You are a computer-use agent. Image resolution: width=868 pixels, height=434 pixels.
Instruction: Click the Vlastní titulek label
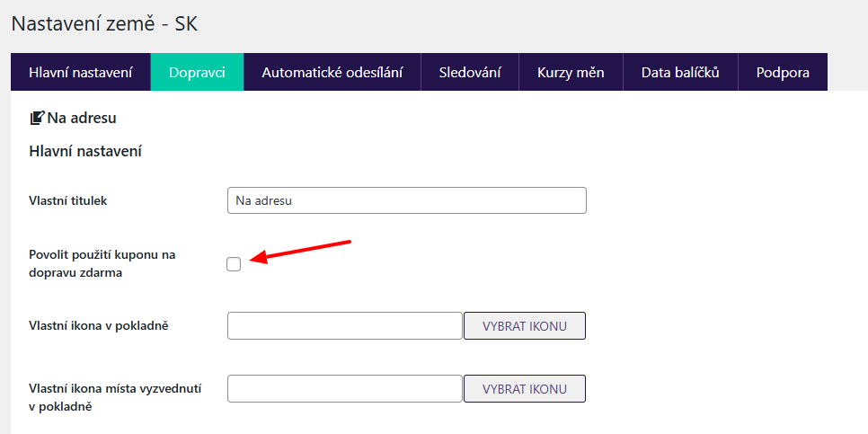tap(67, 201)
